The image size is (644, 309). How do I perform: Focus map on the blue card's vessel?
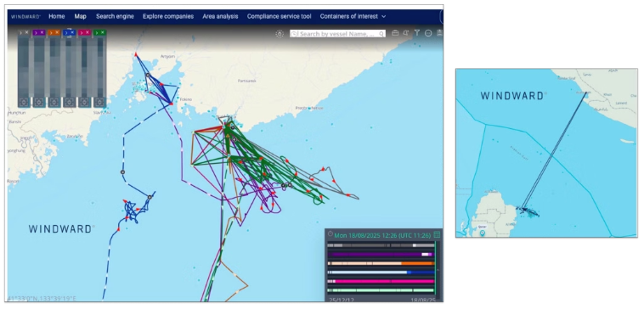70,102
